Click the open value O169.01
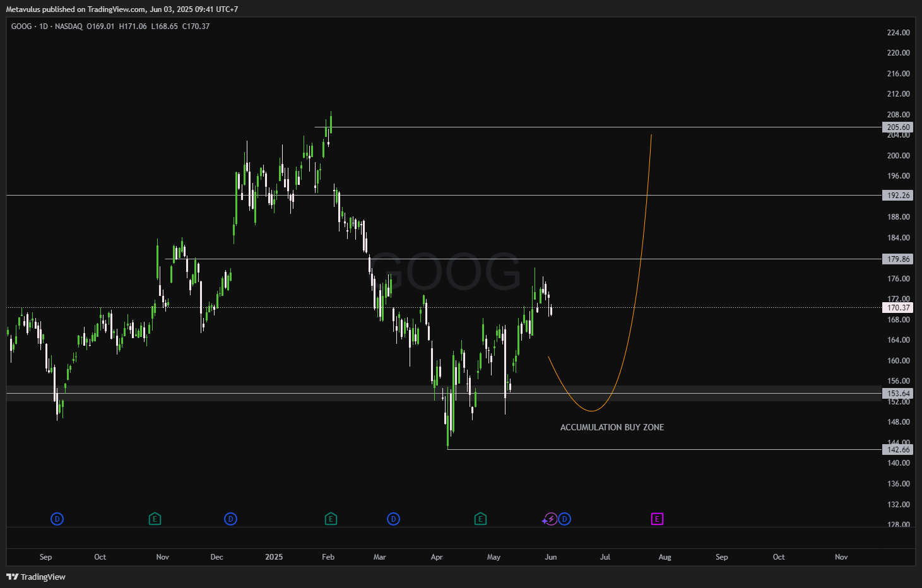The width and height of the screenshot is (922, 588). coord(101,26)
